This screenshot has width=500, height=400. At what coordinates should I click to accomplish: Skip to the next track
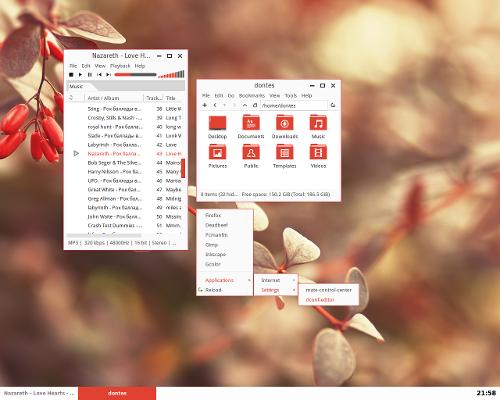click(108, 75)
